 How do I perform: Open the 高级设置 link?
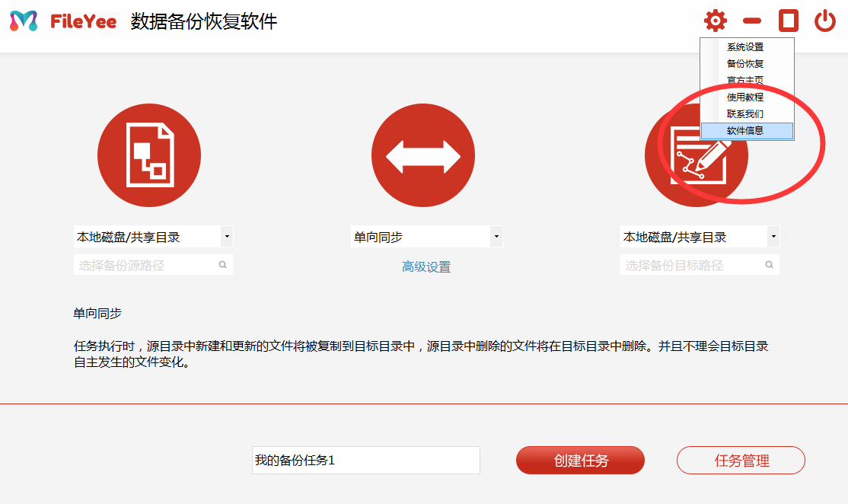coord(426,267)
